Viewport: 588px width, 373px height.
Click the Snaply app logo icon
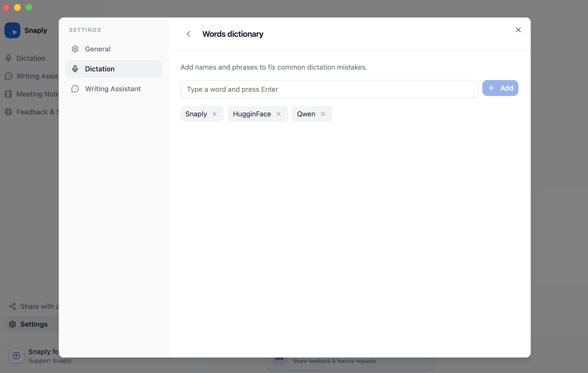pos(12,30)
